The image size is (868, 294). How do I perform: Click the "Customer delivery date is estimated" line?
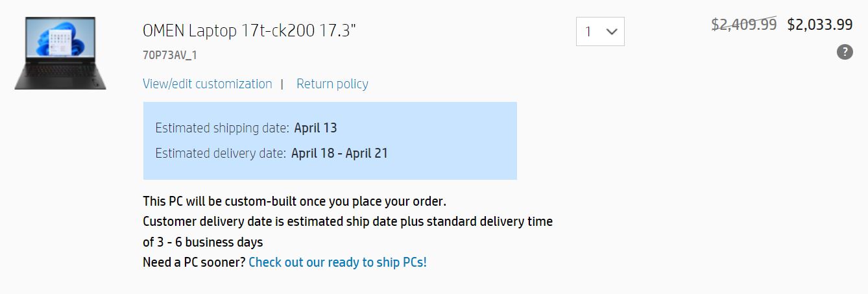tap(347, 221)
